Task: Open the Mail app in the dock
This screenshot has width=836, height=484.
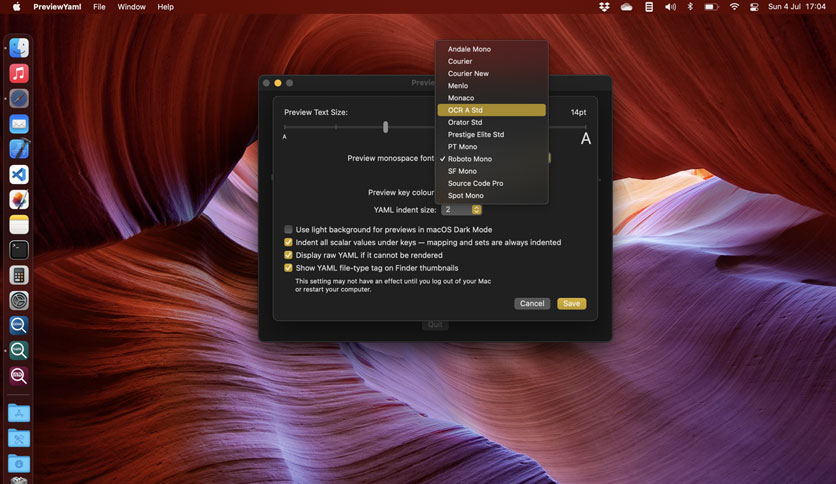Action: (x=19, y=124)
